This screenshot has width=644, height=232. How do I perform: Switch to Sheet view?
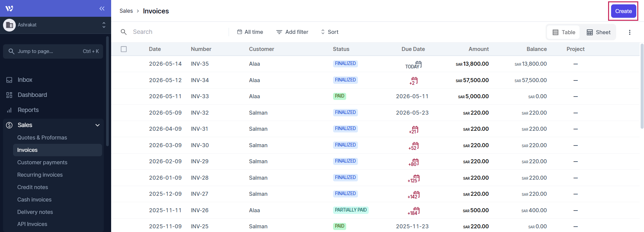tap(598, 32)
